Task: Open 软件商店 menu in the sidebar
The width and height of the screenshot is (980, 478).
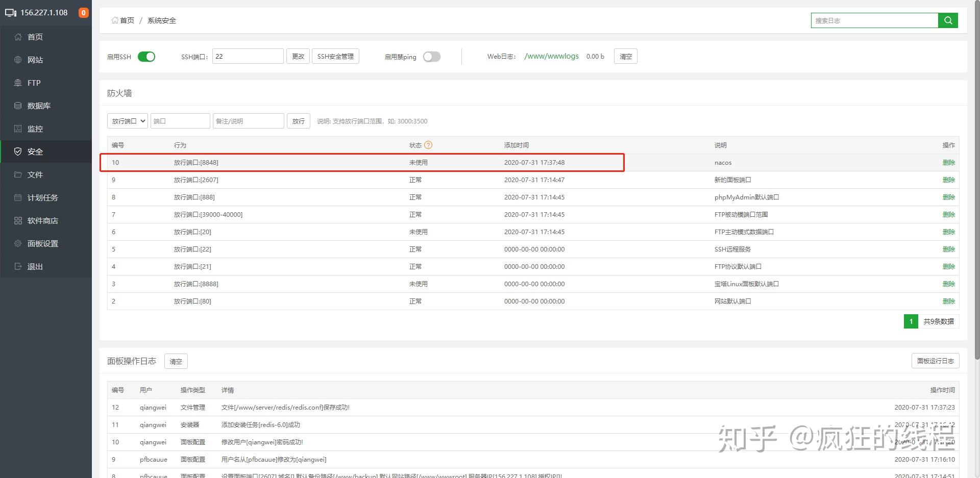Action: click(46, 220)
